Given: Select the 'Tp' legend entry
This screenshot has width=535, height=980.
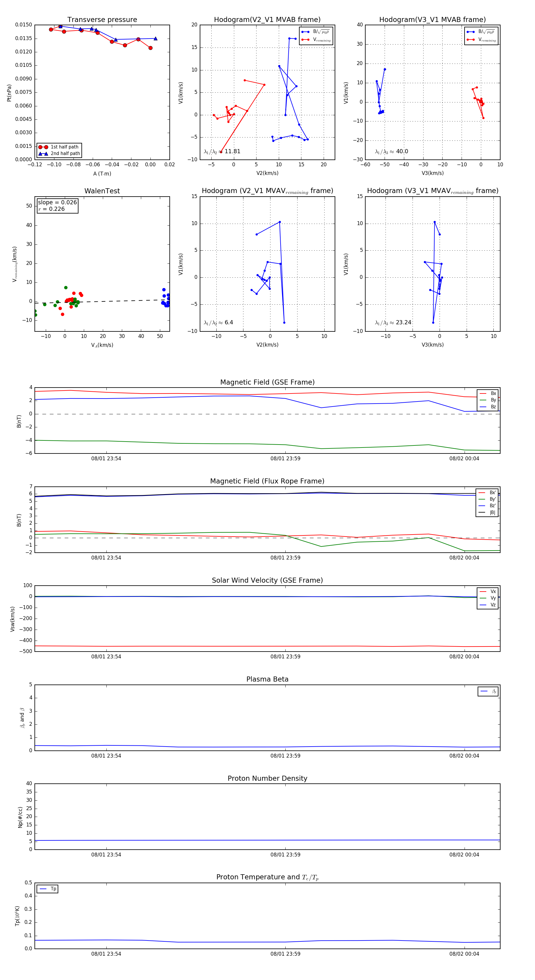Looking at the screenshot, I should [x=48, y=889].
